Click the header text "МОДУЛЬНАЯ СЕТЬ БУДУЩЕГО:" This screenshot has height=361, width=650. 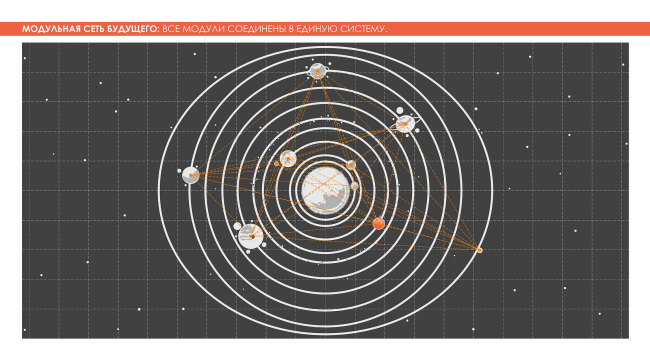91,29
